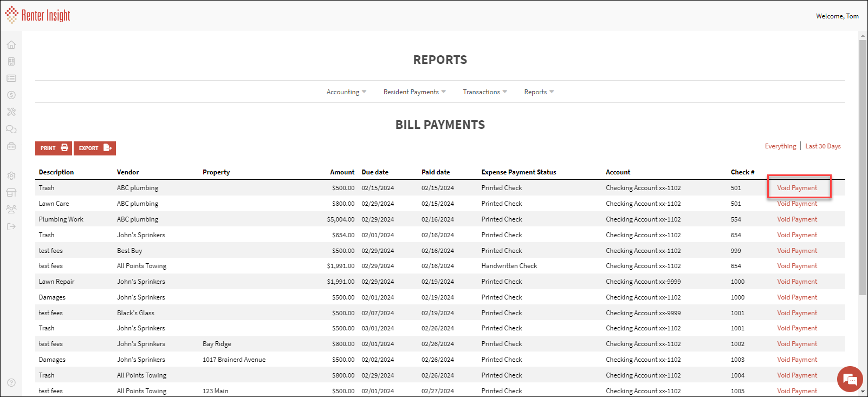The height and width of the screenshot is (397, 868).
Task: Open the help question mark icon
Action: tap(11, 382)
